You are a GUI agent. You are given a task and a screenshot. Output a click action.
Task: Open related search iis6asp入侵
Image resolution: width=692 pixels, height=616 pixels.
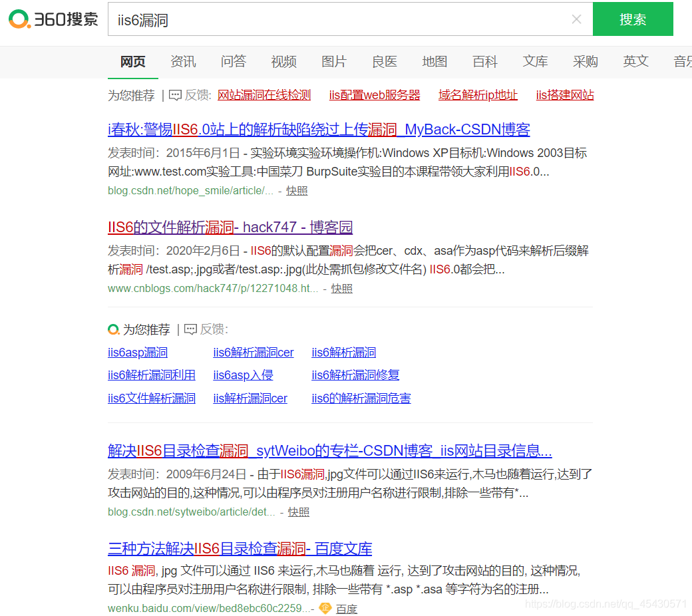point(243,375)
